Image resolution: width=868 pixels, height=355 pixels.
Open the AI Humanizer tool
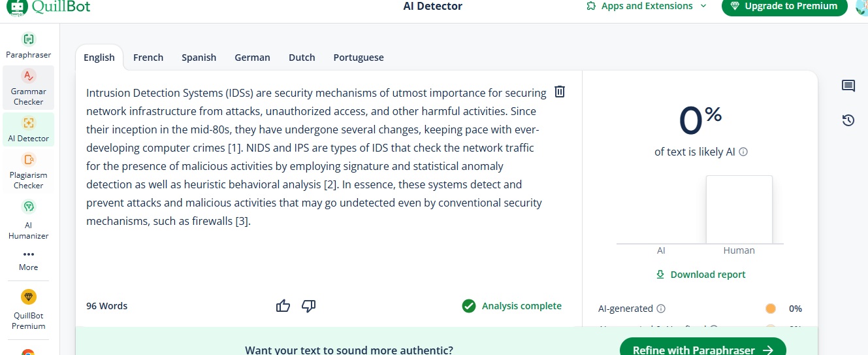28,221
